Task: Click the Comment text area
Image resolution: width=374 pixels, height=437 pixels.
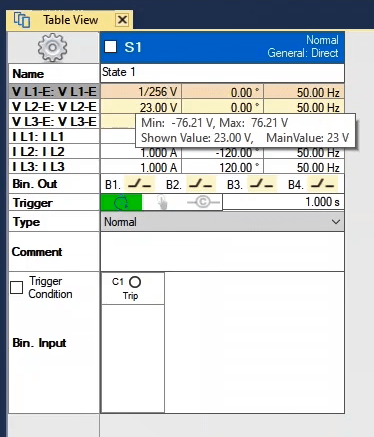Action: pos(222,252)
